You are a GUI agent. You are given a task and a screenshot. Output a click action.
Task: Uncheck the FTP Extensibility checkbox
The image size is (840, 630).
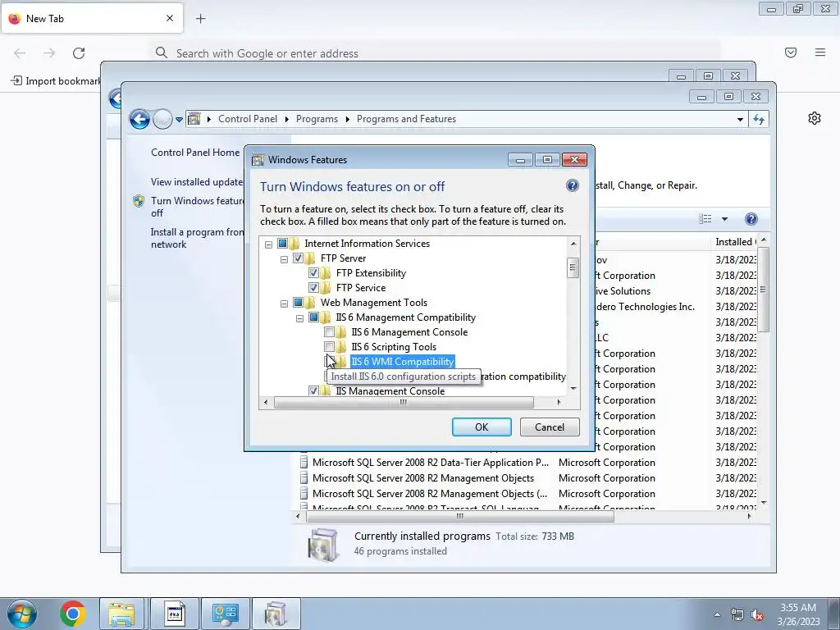click(313, 273)
